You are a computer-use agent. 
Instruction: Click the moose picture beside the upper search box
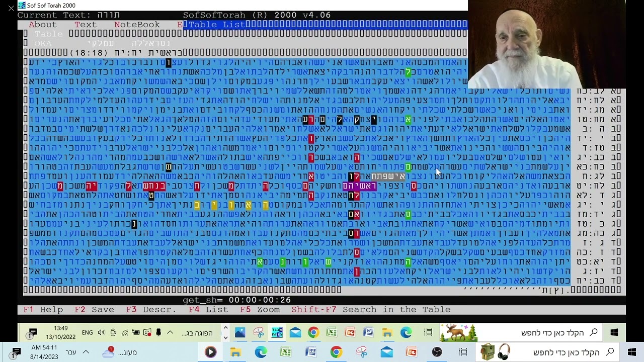pyautogui.click(x=458, y=333)
